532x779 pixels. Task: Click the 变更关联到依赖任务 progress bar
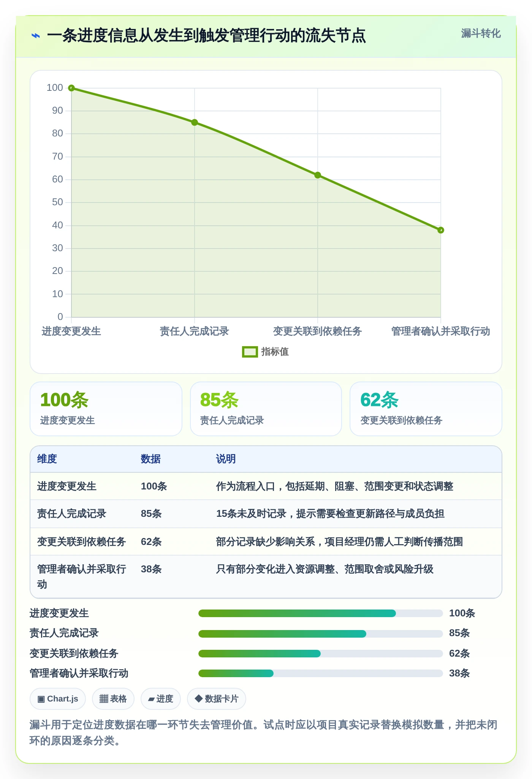(x=321, y=654)
